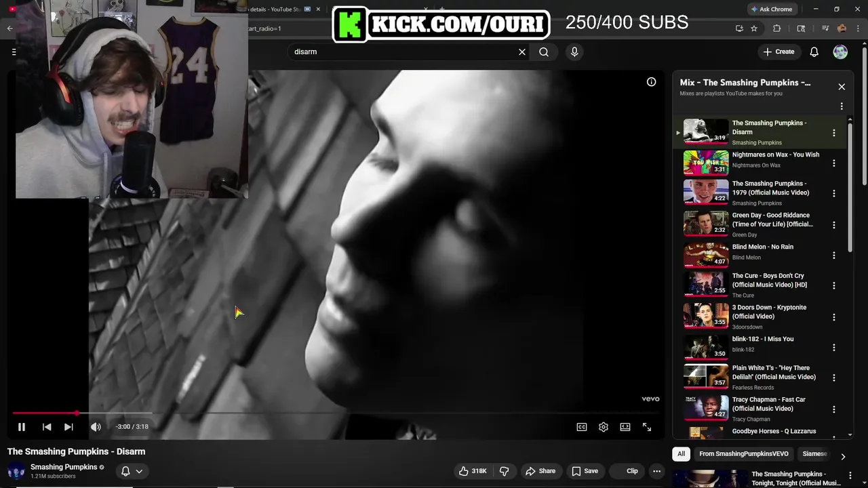Open options for 'Smashing Pumpkins - 1979' item
Viewport: 868px width, 488px height.
pyautogui.click(x=834, y=193)
